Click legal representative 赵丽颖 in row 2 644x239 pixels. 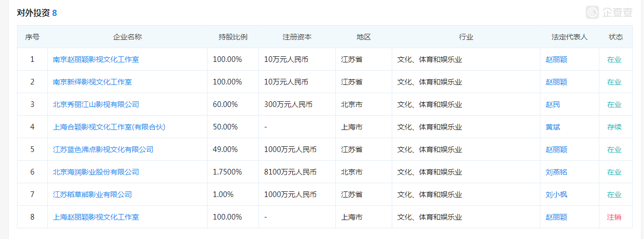tap(556, 82)
